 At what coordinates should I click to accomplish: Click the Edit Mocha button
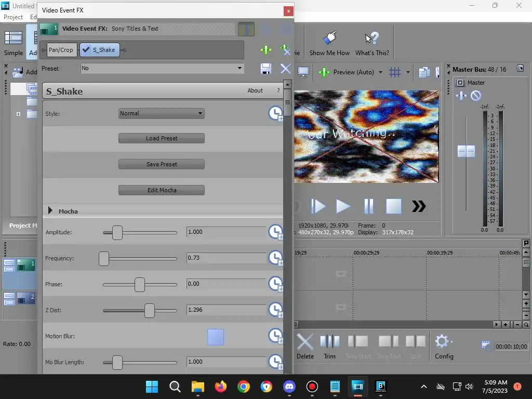pyautogui.click(x=162, y=190)
